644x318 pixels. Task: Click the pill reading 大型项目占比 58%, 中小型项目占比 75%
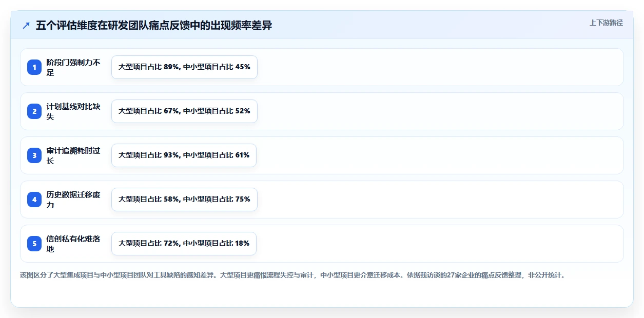(x=184, y=200)
